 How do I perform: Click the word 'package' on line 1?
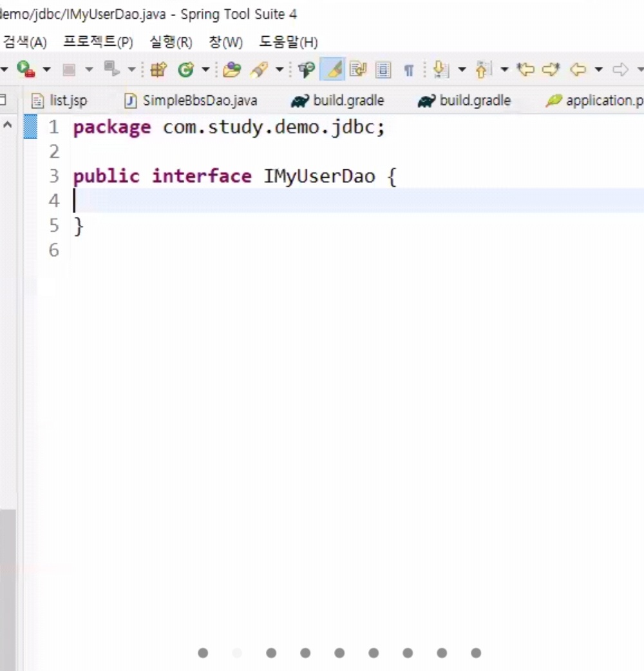tap(112, 128)
